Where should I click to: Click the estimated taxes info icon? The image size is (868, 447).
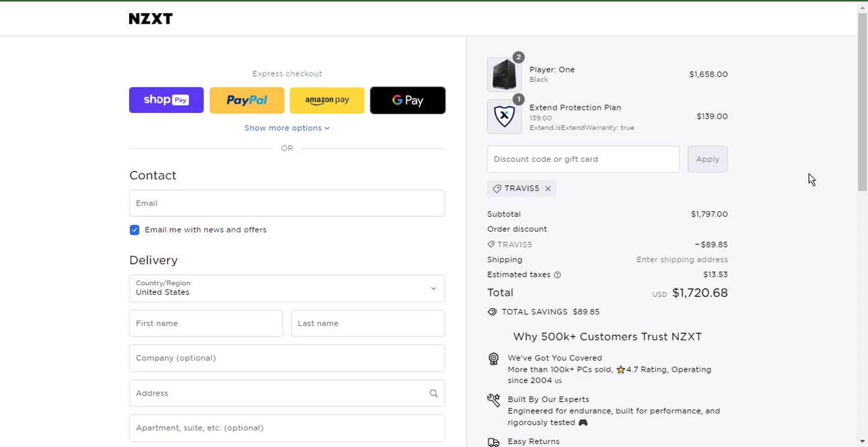click(x=557, y=275)
